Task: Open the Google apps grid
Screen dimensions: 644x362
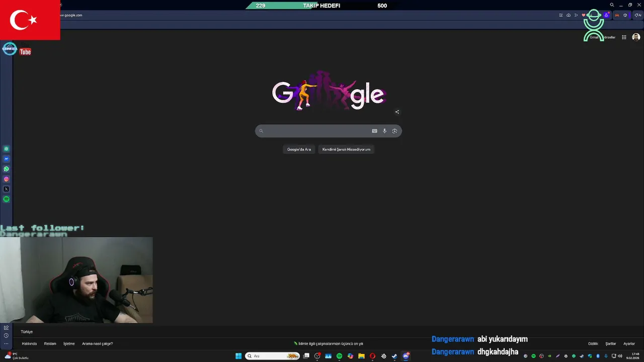Action: pos(624,37)
